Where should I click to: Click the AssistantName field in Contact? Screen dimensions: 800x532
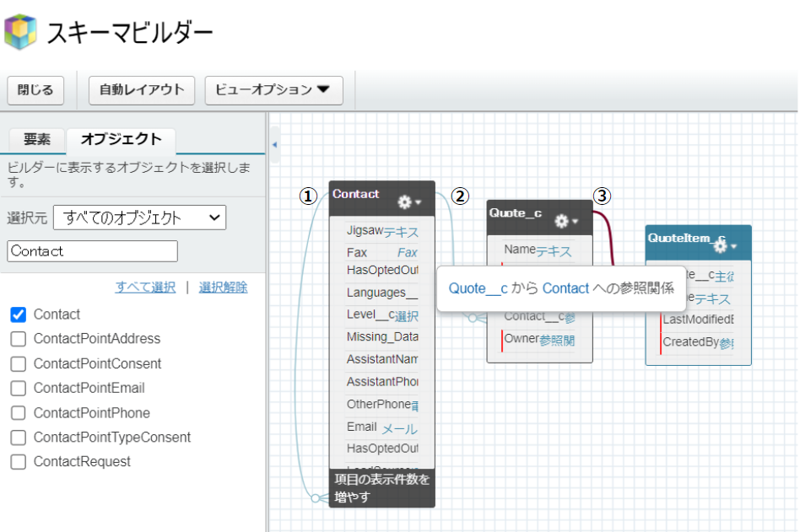382,359
